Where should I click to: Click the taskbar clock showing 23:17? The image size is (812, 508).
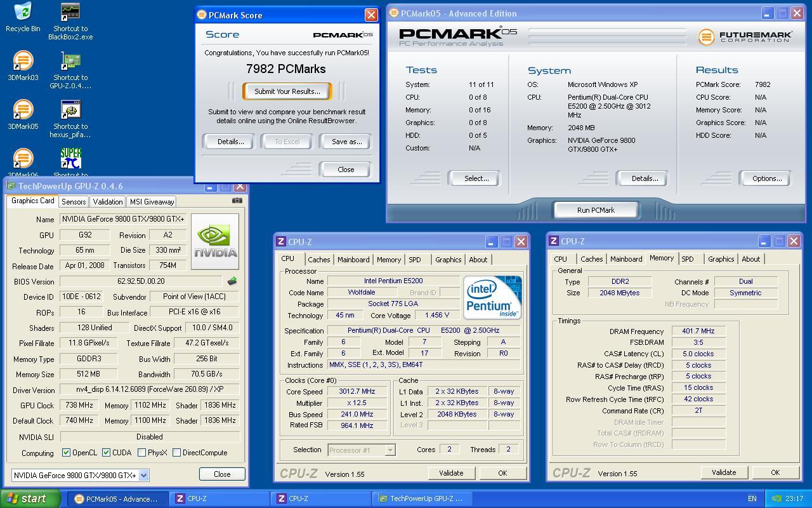pos(794,498)
